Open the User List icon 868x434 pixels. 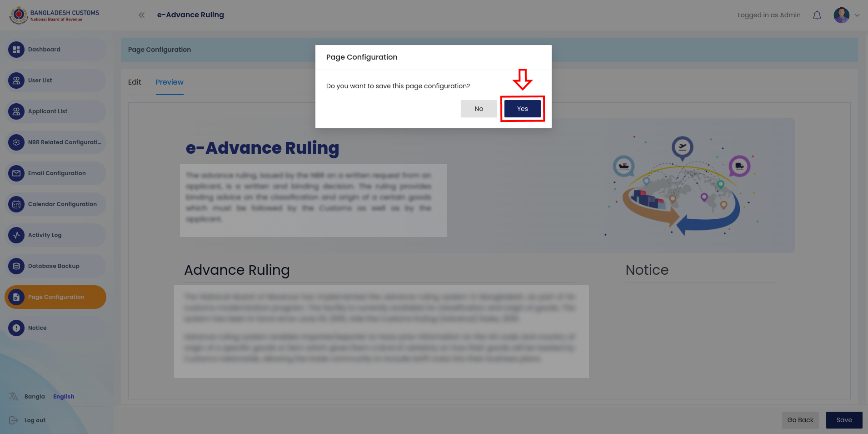16,81
